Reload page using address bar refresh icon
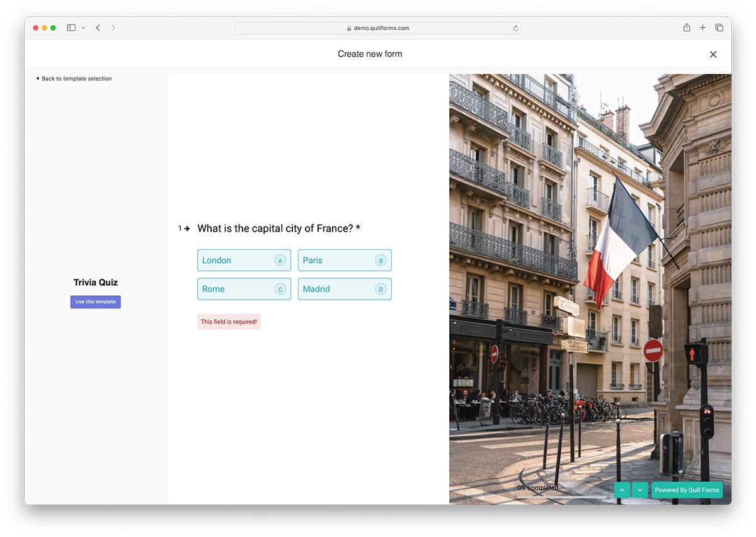Viewport: 756px width, 537px height. 515,28
